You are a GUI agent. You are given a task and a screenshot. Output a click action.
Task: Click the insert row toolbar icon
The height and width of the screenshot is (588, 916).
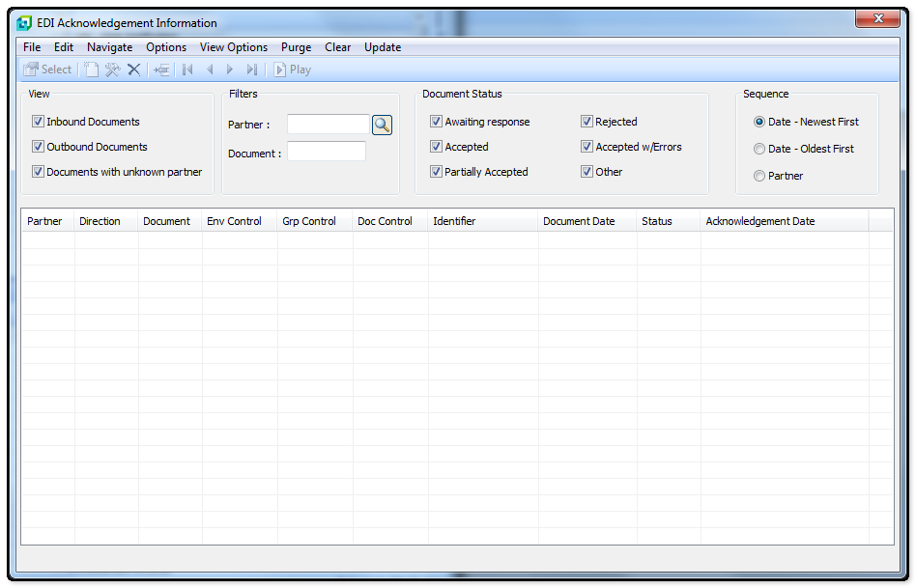pyautogui.click(x=161, y=70)
